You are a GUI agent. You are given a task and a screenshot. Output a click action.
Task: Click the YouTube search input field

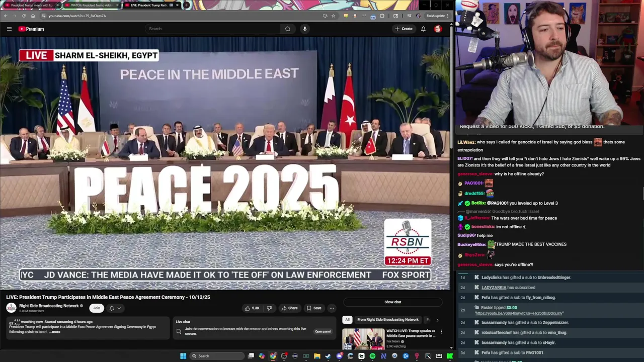click(x=213, y=29)
